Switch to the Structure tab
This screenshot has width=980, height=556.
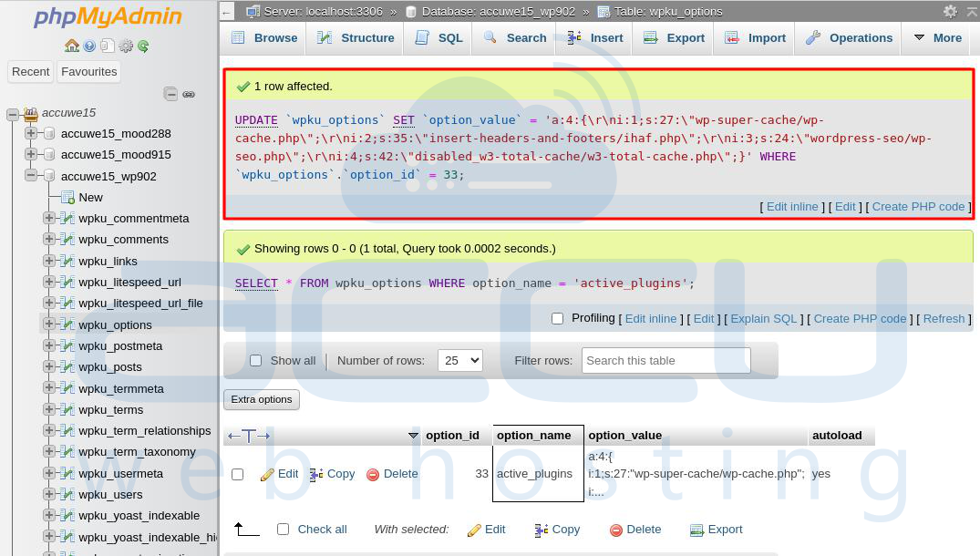coord(355,37)
